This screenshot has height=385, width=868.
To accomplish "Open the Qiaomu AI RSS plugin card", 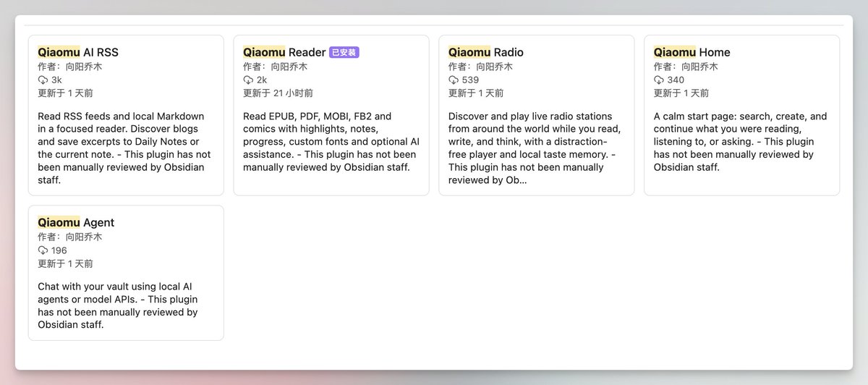I will (x=126, y=115).
